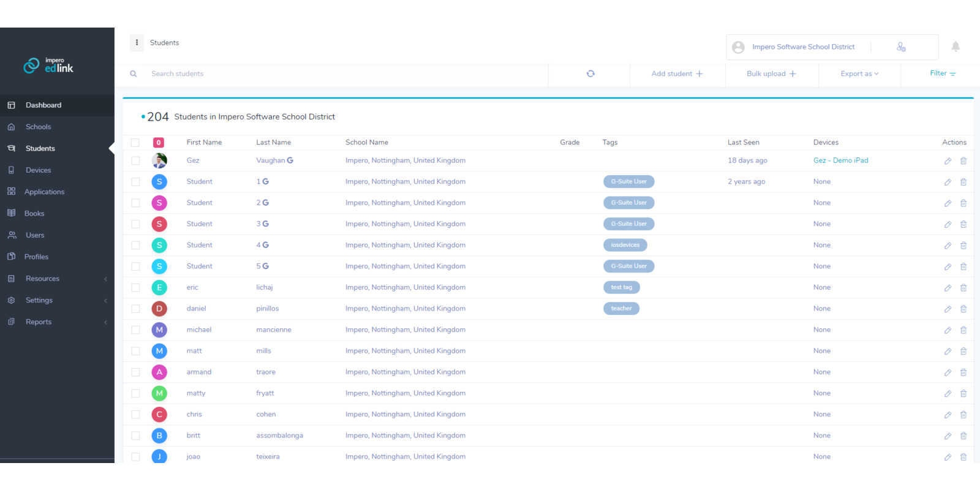
Task: Open the Filter panel
Action: pos(943,73)
